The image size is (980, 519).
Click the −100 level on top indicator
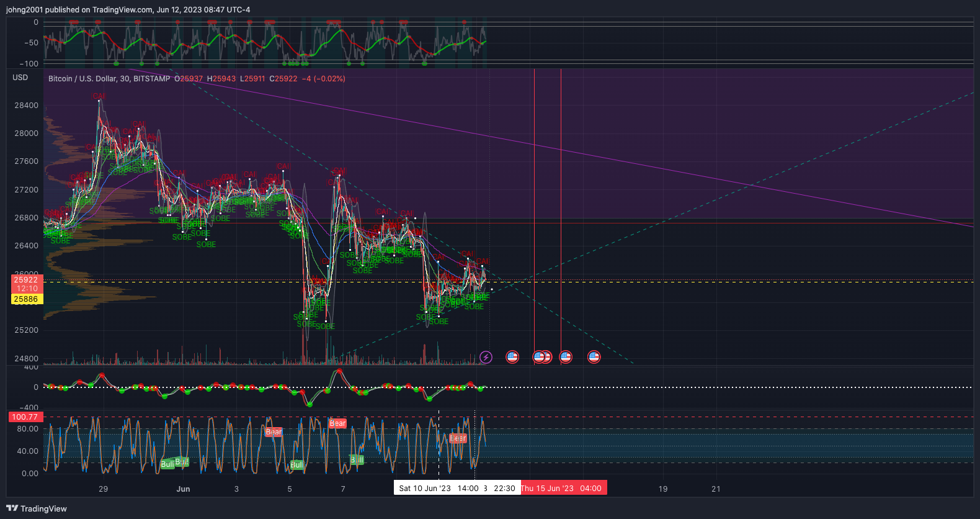click(29, 64)
